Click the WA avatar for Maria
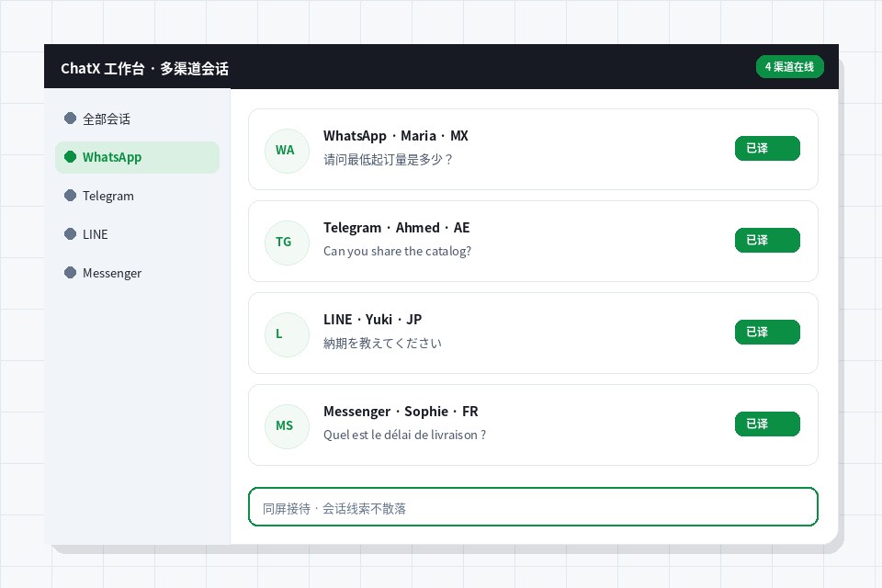 (x=287, y=151)
